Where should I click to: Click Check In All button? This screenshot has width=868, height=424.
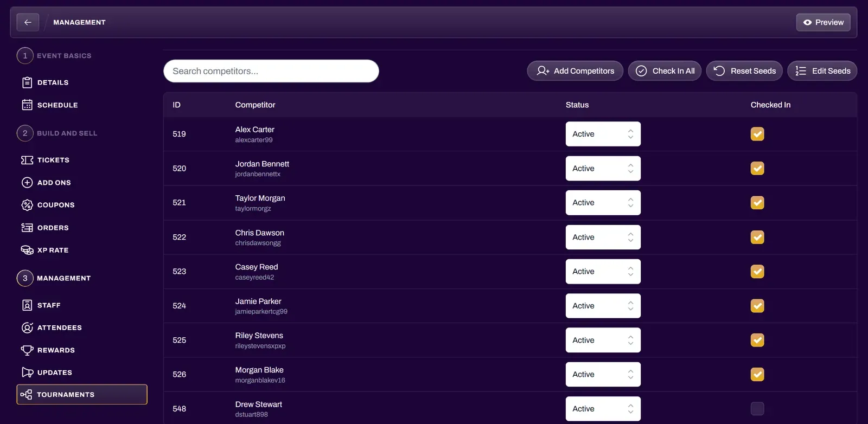[665, 71]
